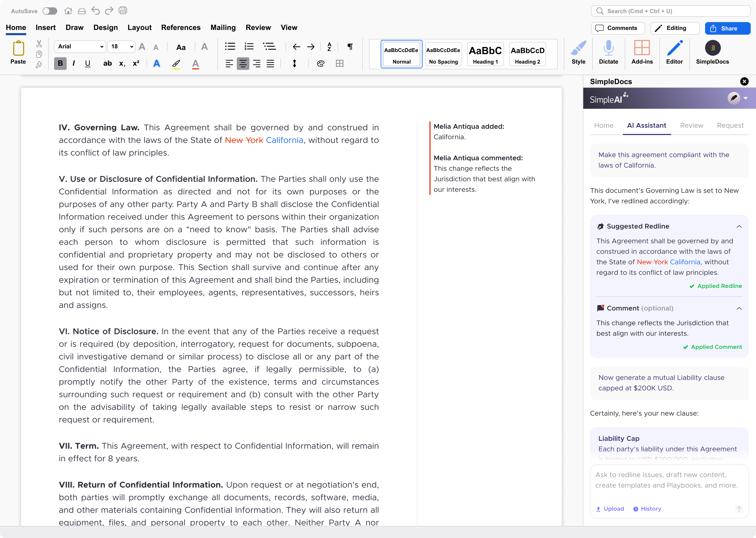Open the Style pane
This screenshot has height=538, width=756.
(578, 52)
